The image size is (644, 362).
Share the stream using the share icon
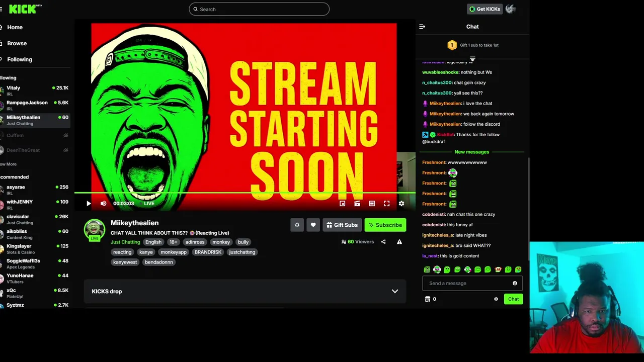click(x=383, y=242)
